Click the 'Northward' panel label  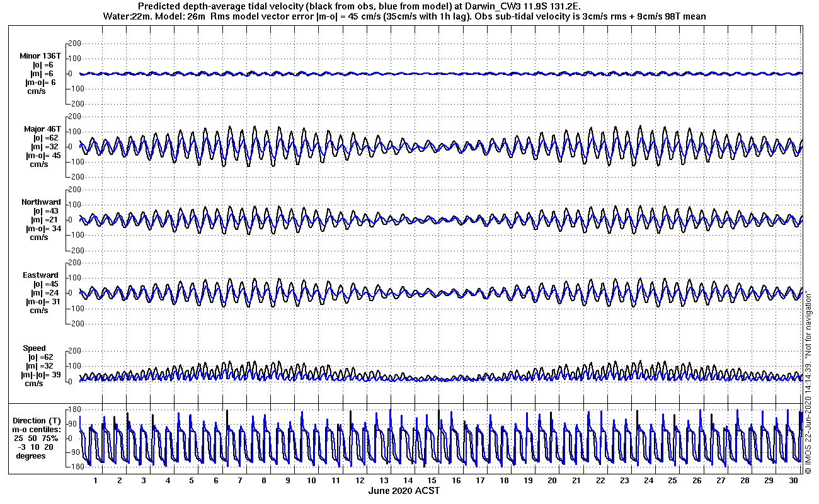[41, 202]
